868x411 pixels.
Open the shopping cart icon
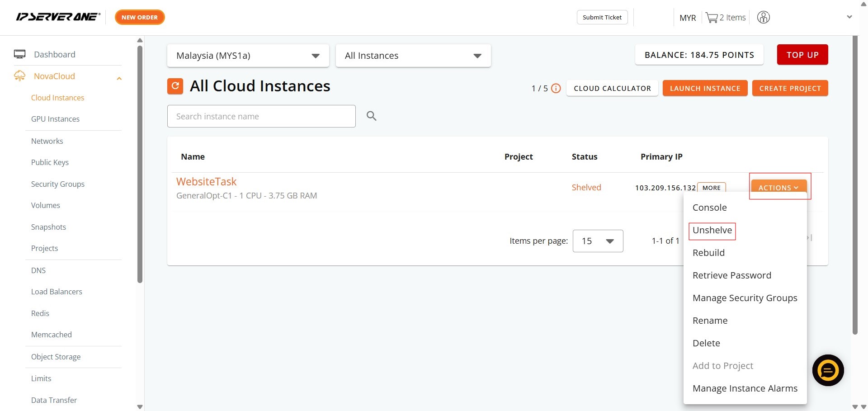click(712, 18)
